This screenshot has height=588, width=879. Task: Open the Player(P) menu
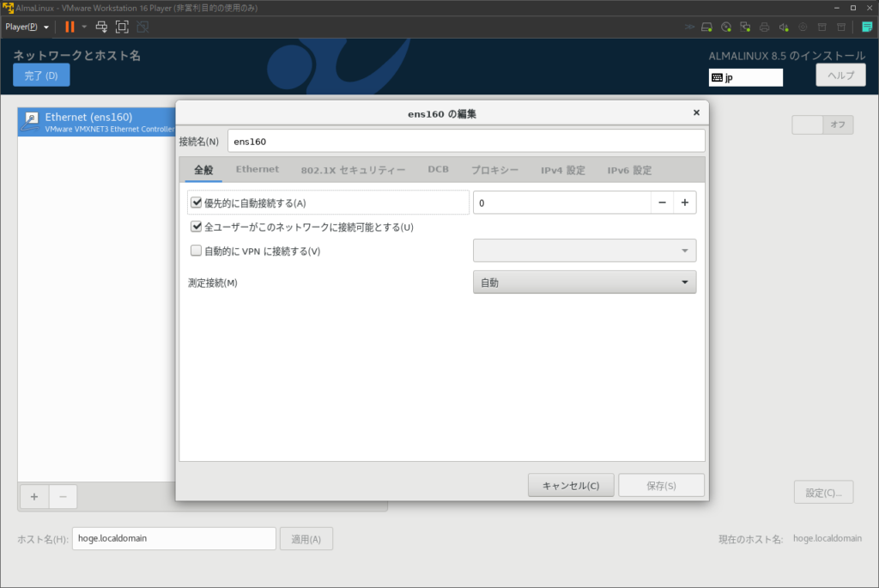27,27
